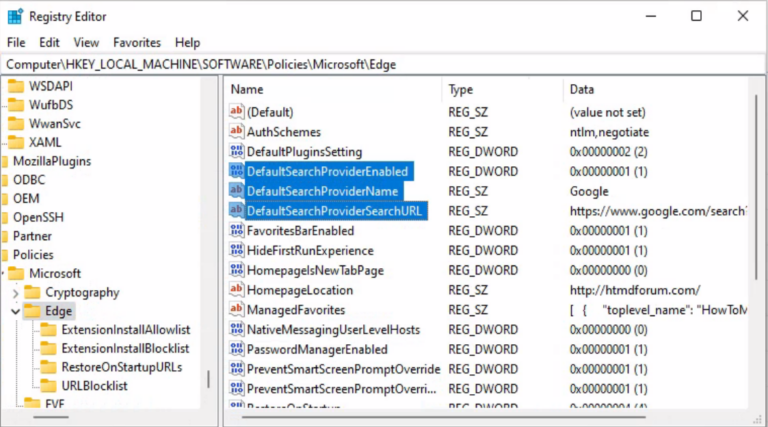Screen dimensions: 768x427
Task: Select the ExtensionInstallBlocklist key
Action: [125, 348]
